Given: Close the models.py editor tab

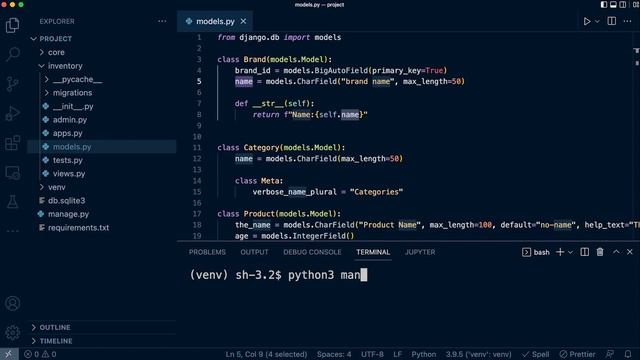Looking at the screenshot, I should (x=243, y=21).
